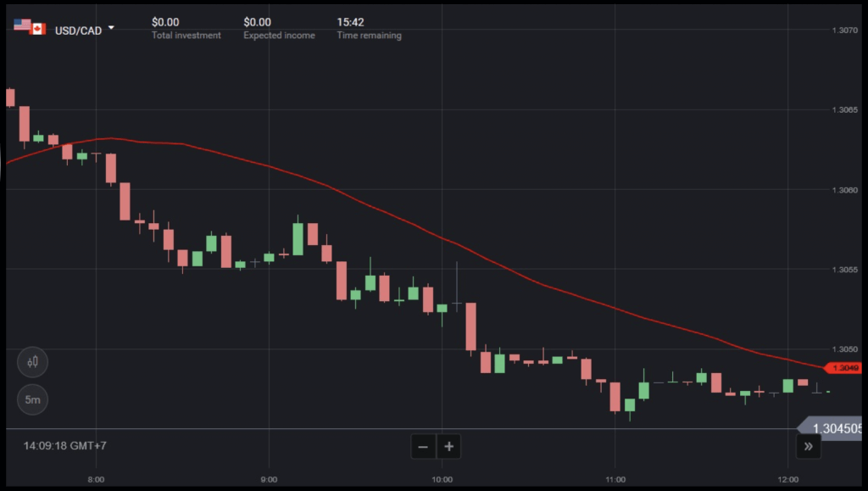
Task: Click the 1.3060 price axis label
Action: [x=845, y=190]
